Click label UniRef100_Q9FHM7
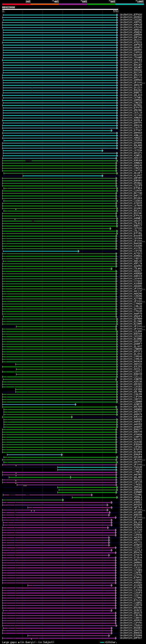The height and width of the screenshot is (644, 146). tap(131, 178)
